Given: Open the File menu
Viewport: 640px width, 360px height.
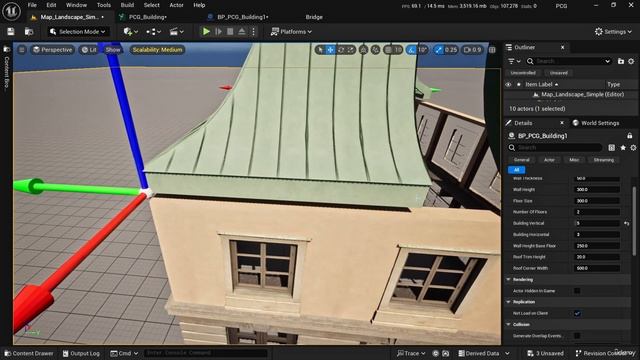Looking at the screenshot, I should (32, 5).
